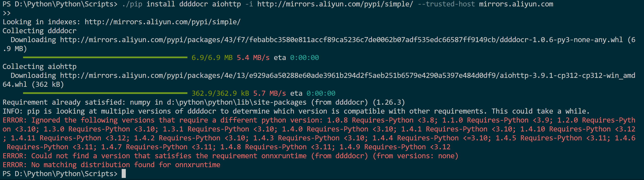Click the 'Requirement already satisfied: numpy' line
644x180 pixels.
pyautogui.click(x=203, y=102)
